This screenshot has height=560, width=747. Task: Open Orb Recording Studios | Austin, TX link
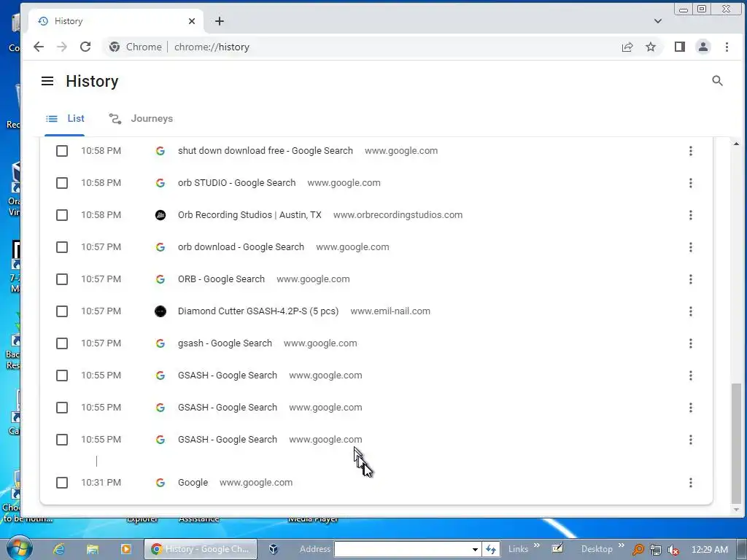click(x=249, y=215)
